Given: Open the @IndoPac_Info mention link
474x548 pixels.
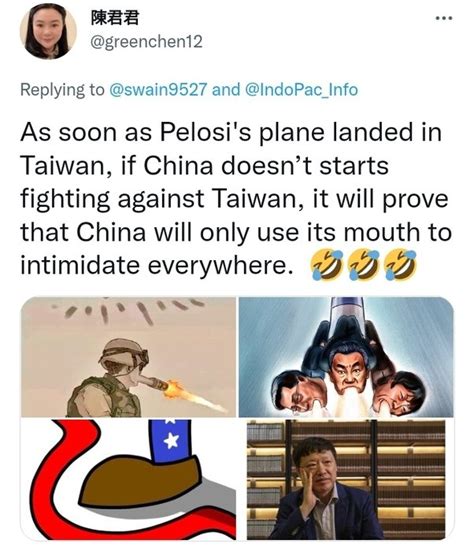Looking at the screenshot, I should point(302,89).
